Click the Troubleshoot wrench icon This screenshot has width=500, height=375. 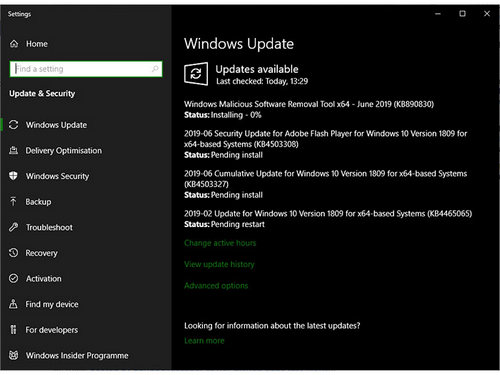14,227
